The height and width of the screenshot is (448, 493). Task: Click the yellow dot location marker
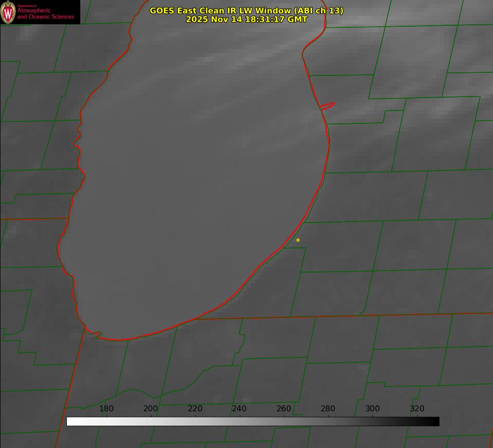[298, 240]
